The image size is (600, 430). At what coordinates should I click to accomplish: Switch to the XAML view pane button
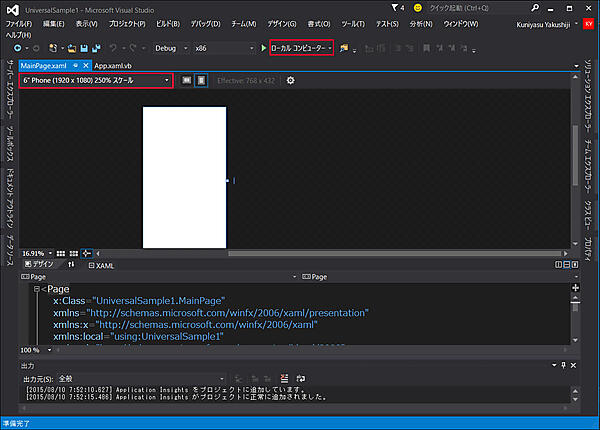pos(99,264)
